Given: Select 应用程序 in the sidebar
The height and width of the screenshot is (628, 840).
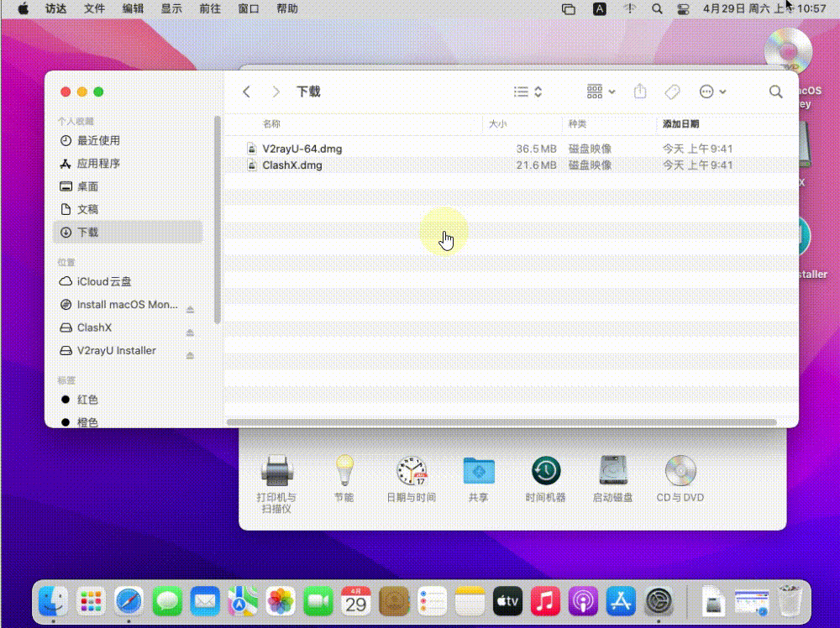Looking at the screenshot, I should 98,164.
